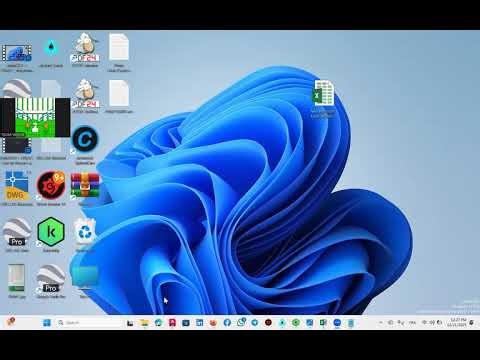
Task: Open the Windows Start menu
Action: [x=47, y=323]
